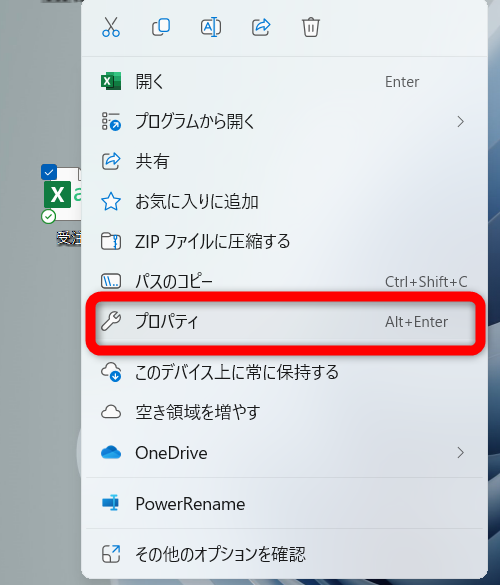Screen dimensions: 500x585
Task: Click the Enter shortcut label beside 開く
Action: click(402, 82)
